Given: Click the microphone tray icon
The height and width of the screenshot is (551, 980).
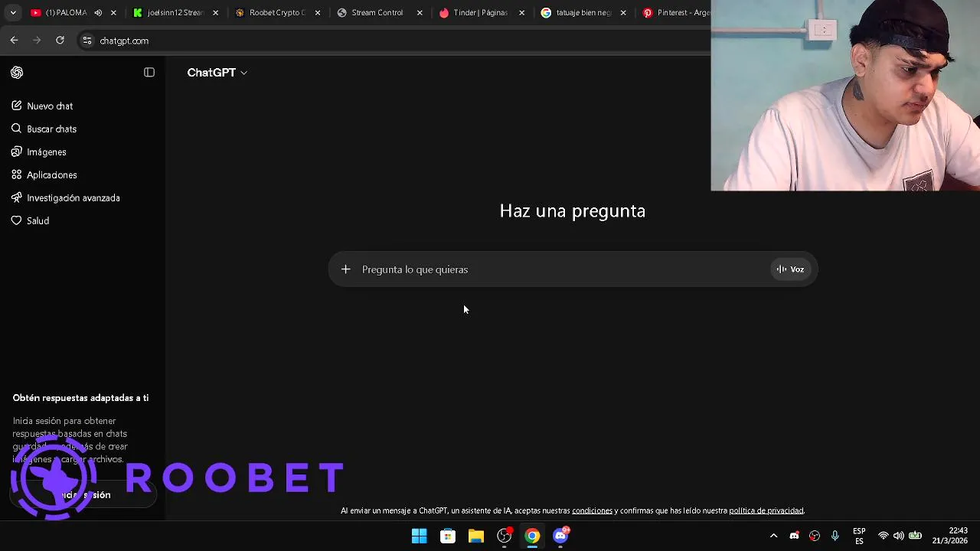Looking at the screenshot, I should [x=835, y=536].
